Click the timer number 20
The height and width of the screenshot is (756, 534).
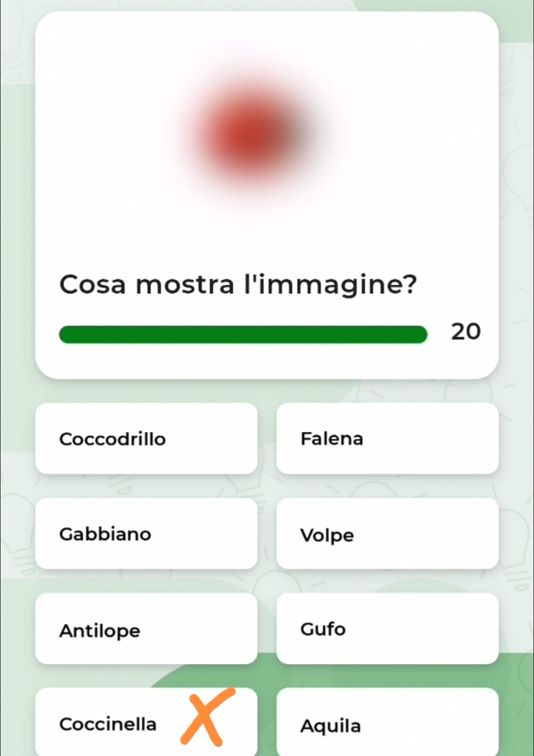pos(466,331)
